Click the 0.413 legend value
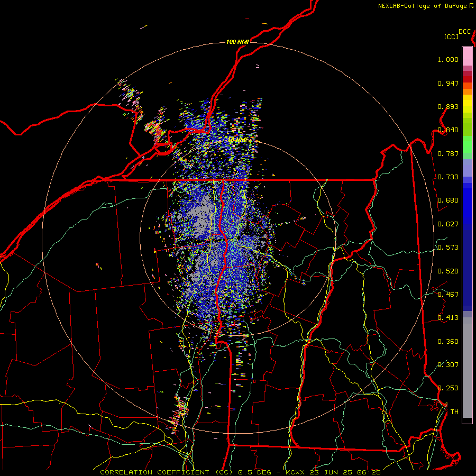 [448, 318]
